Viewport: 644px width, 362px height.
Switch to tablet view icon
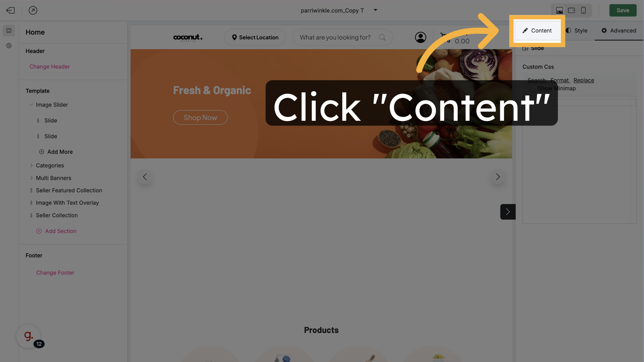tap(572, 10)
